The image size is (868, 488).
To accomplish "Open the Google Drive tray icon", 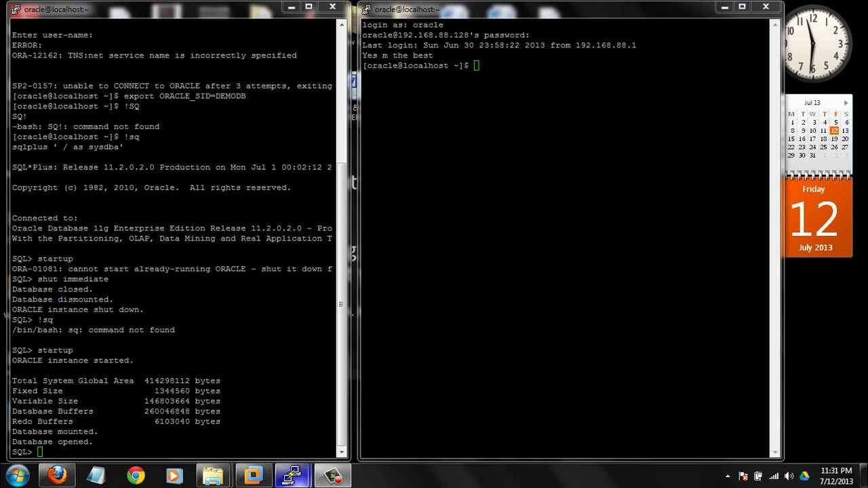I will 805,476.
